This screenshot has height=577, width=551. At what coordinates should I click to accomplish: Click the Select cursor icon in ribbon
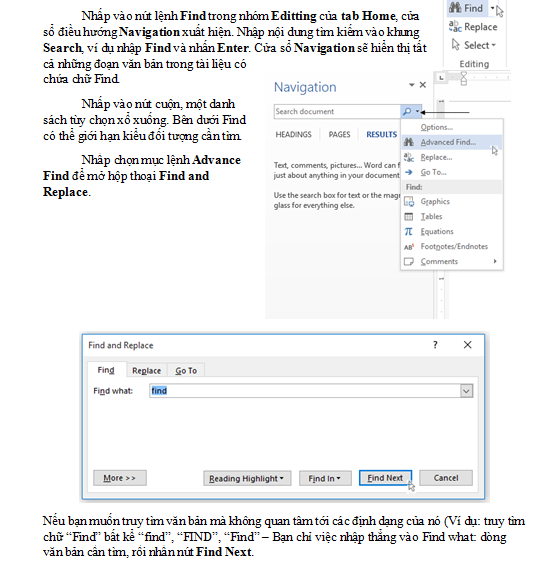click(x=456, y=45)
